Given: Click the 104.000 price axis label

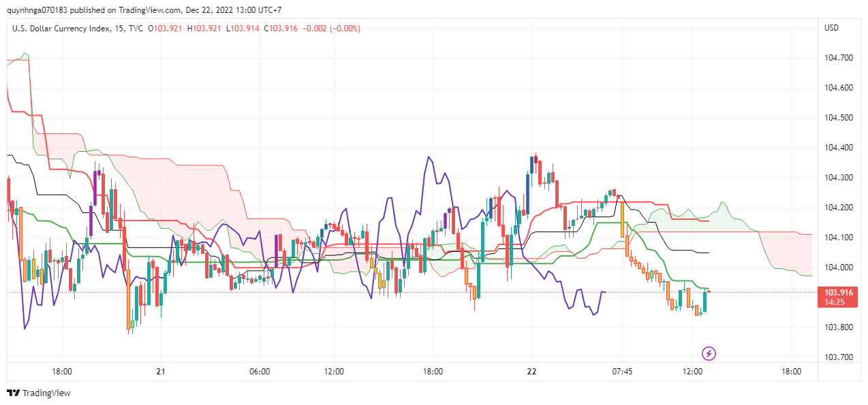Looking at the screenshot, I should coord(838,268).
